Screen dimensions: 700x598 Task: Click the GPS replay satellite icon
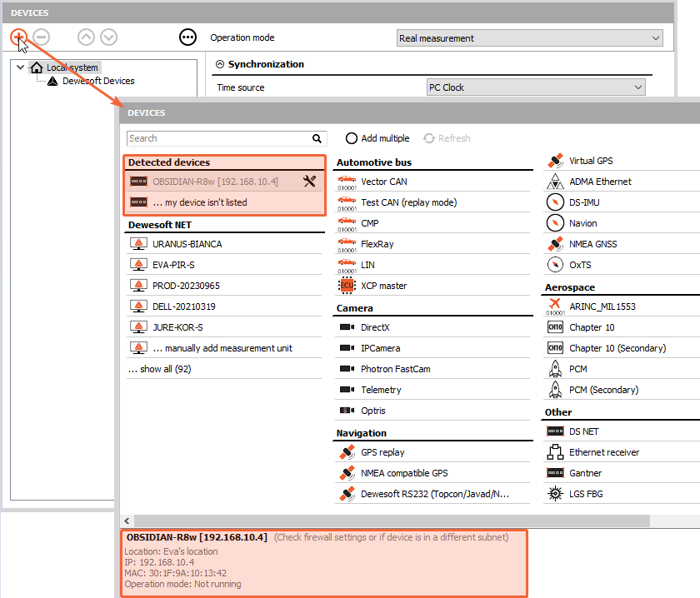[x=347, y=452]
